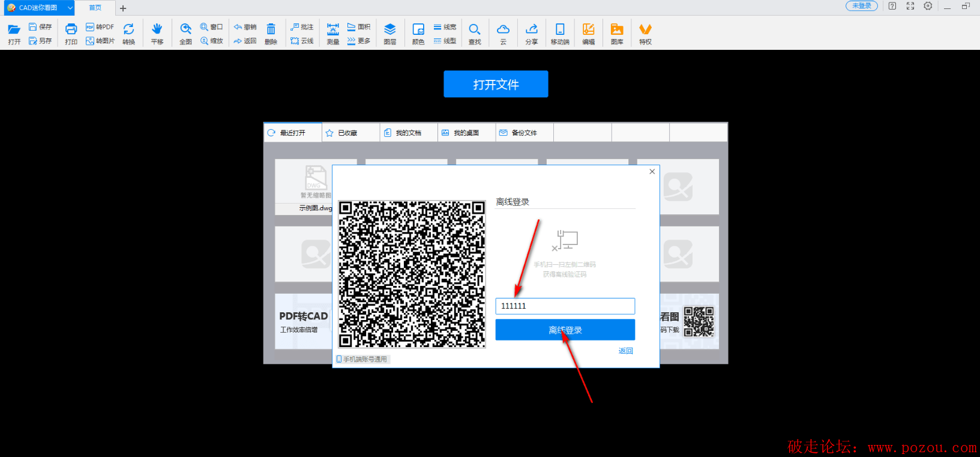This screenshot has width=980, height=457.
Task: Select the 我的文档 tab
Action: (x=409, y=133)
